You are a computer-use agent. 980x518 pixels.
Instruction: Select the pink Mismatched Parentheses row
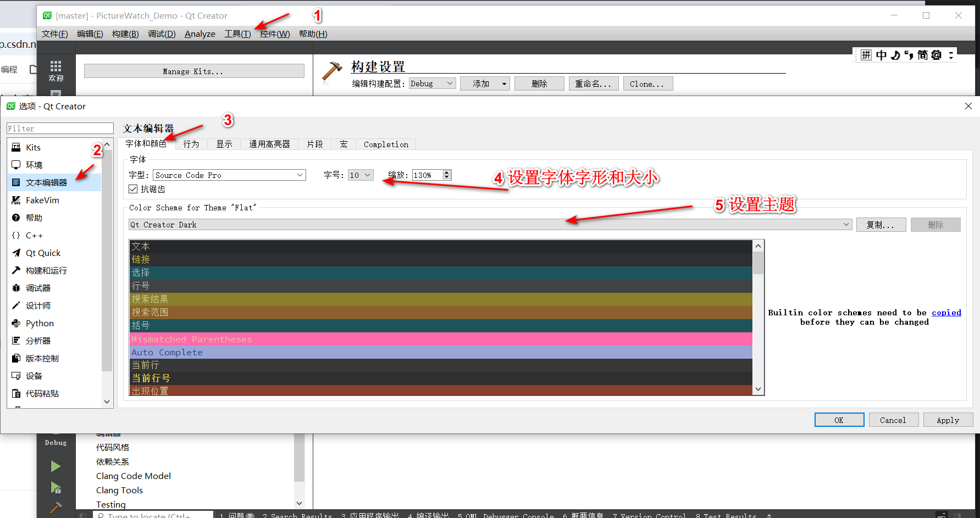[x=441, y=339]
